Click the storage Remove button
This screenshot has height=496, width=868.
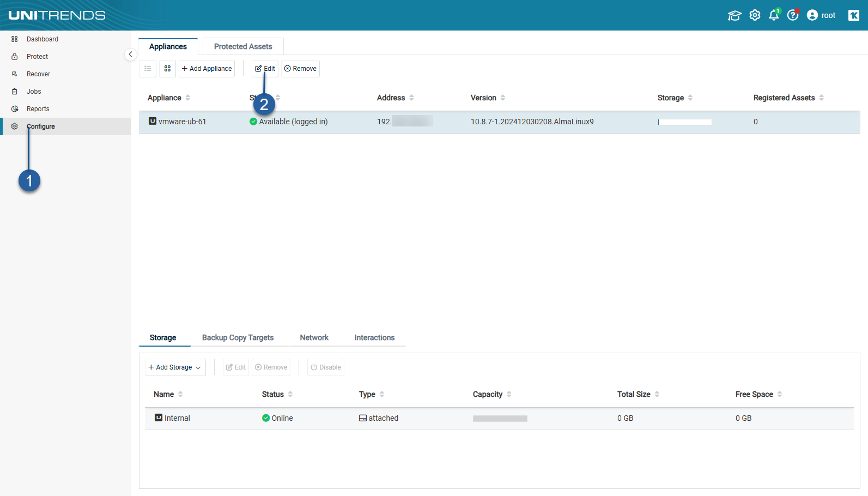271,367
